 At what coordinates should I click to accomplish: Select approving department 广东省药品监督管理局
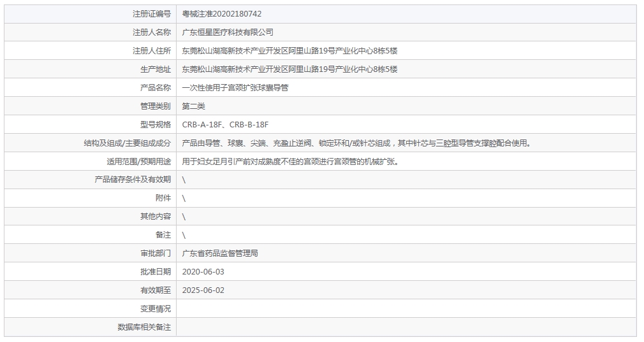[x=220, y=253]
